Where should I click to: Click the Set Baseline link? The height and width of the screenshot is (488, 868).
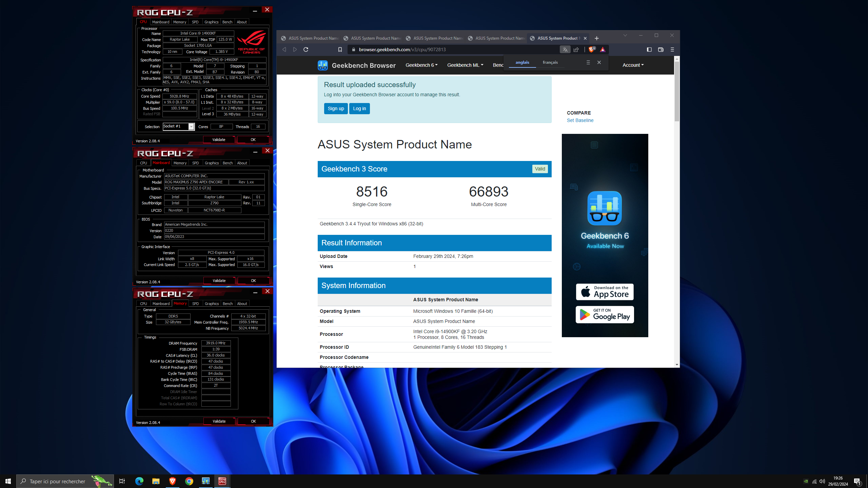pos(580,120)
